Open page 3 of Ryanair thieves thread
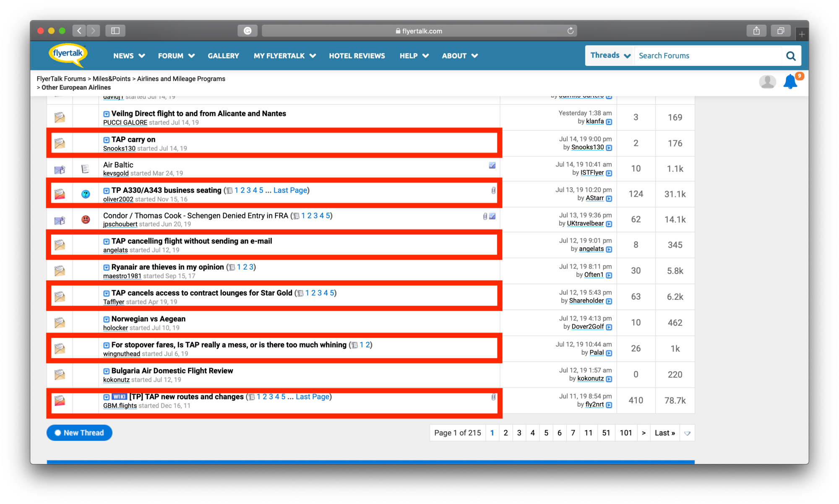839x504 pixels. (251, 267)
